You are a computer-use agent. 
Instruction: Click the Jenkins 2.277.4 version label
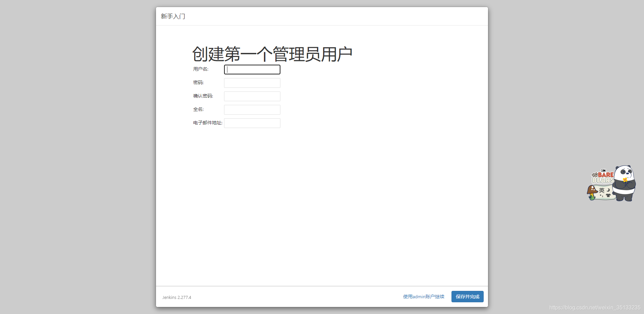pos(177,297)
